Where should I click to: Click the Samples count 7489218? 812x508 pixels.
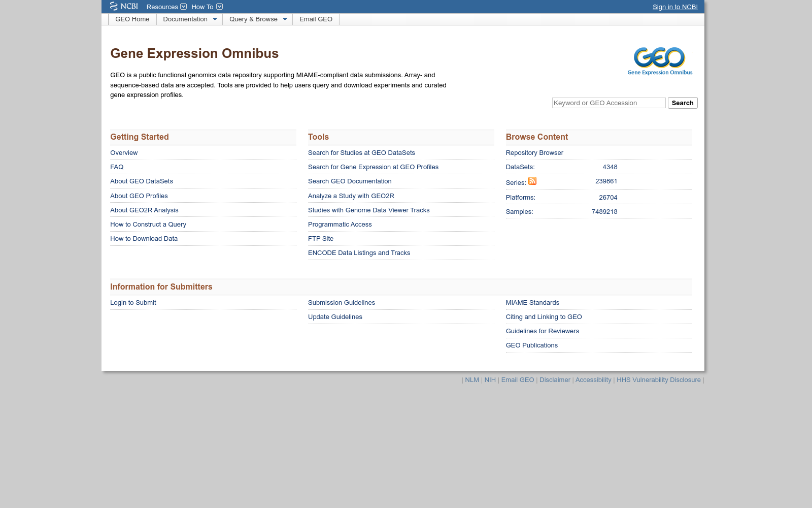click(x=604, y=212)
